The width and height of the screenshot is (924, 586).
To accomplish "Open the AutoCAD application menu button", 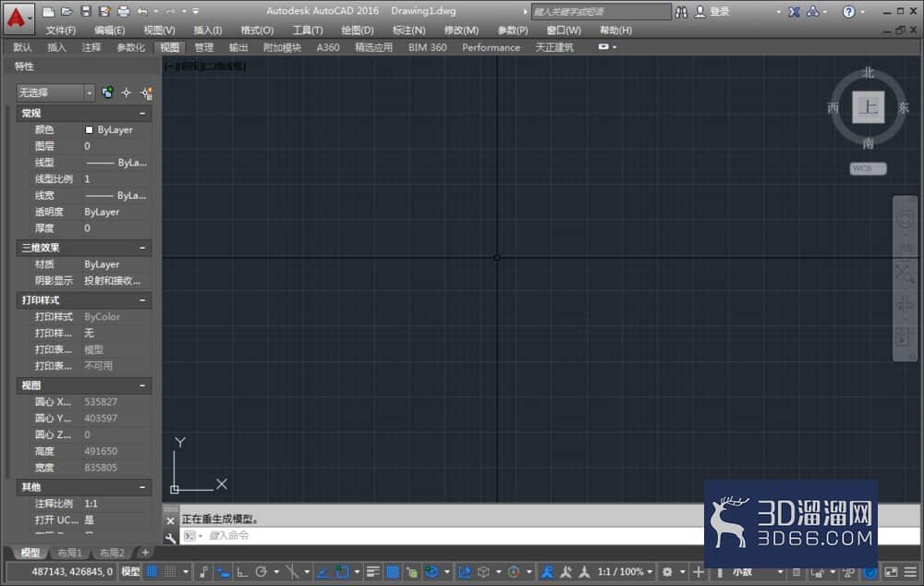I will coord(18,18).
